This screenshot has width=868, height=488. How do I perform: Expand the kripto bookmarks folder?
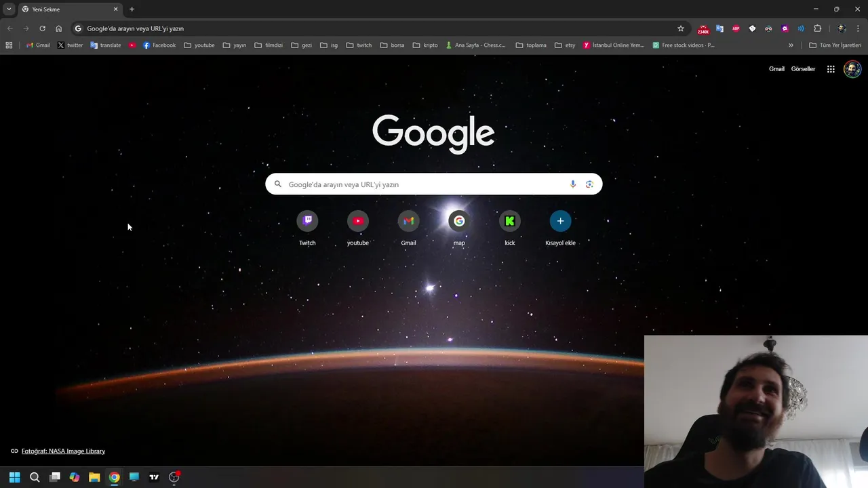(425, 45)
